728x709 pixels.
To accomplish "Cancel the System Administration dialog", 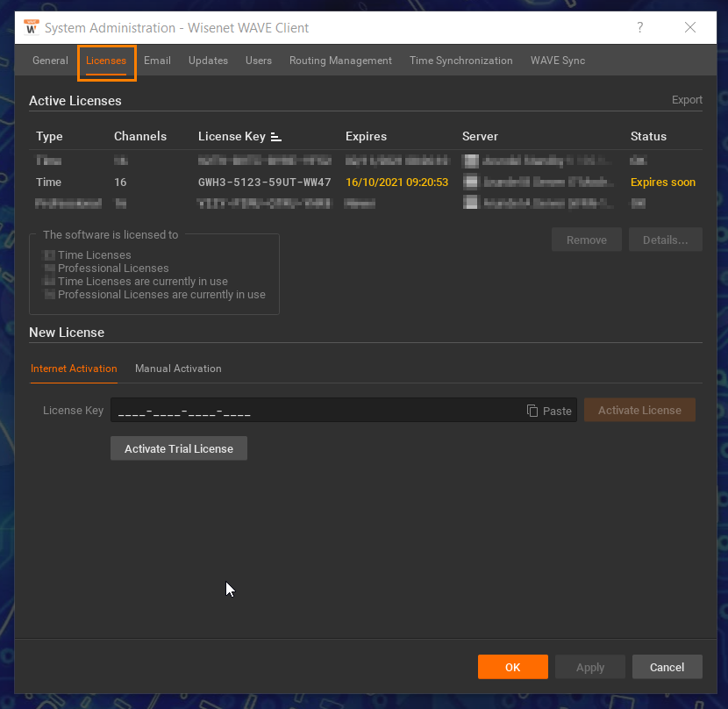I will [x=667, y=667].
